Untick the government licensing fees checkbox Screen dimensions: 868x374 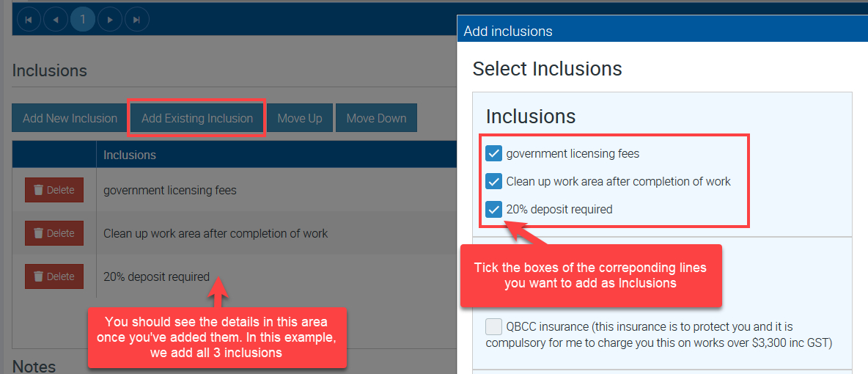(494, 154)
